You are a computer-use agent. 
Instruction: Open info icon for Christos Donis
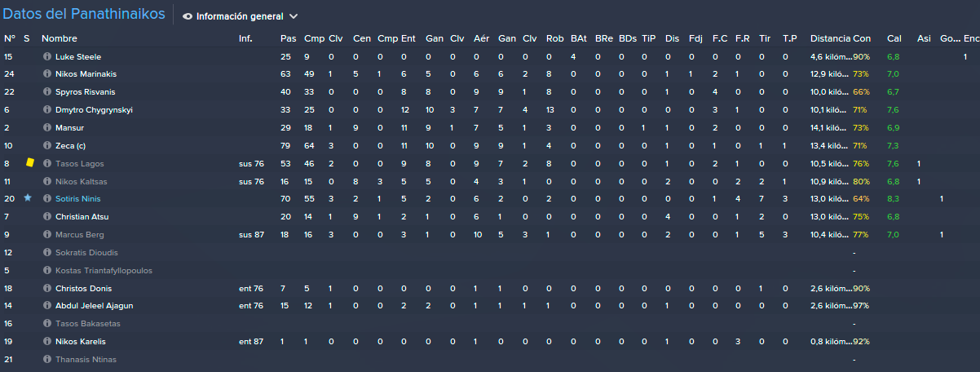[x=46, y=288]
